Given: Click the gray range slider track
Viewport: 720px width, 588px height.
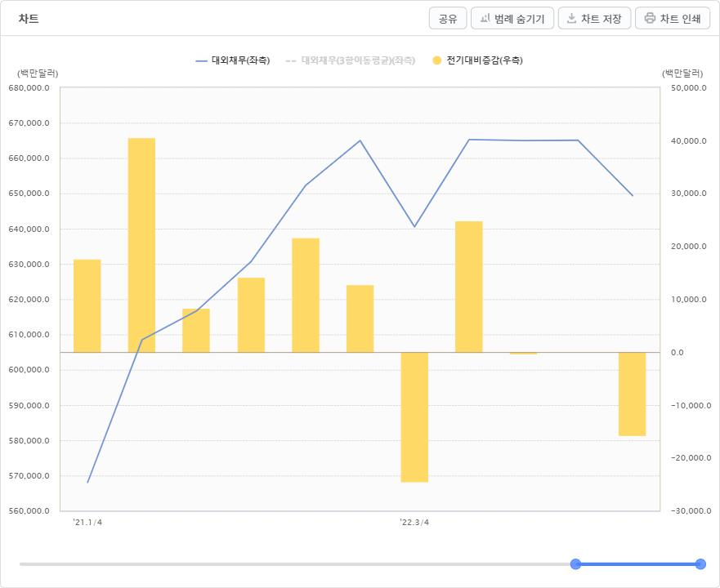Looking at the screenshot, I should tap(297, 564).
